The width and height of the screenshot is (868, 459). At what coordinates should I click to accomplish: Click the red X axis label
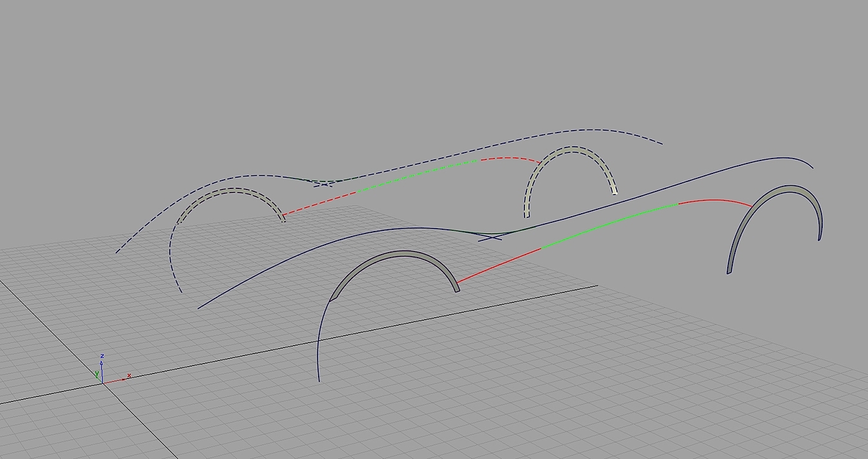129,376
